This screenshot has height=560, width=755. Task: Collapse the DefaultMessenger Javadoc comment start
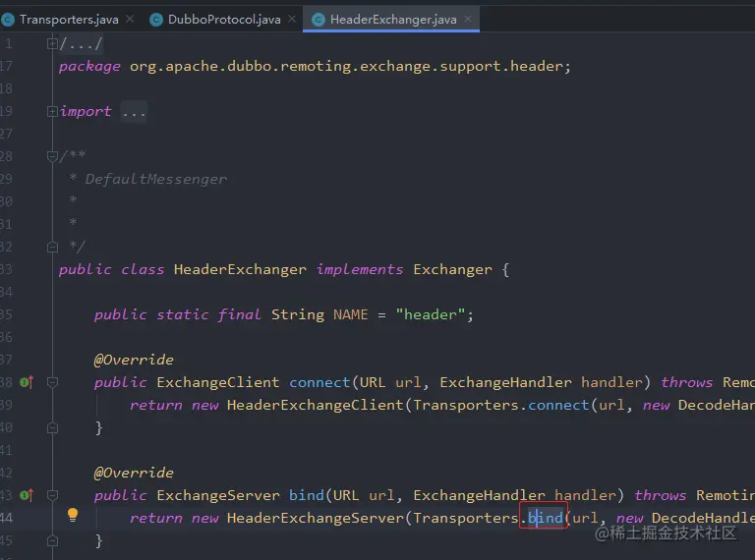52,156
